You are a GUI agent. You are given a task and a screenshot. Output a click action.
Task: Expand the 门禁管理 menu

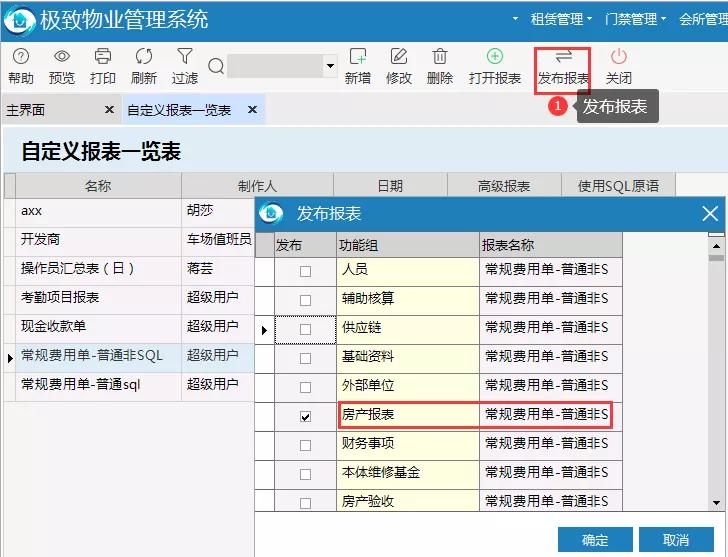(636, 19)
